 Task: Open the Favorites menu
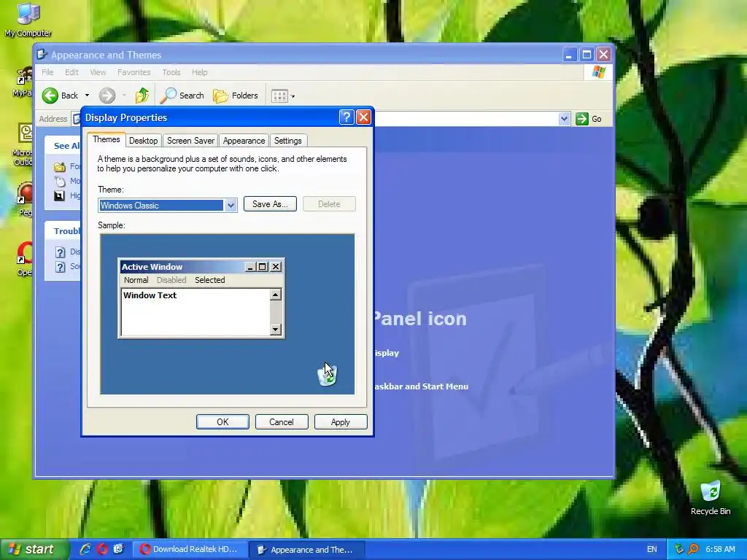[x=134, y=72]
